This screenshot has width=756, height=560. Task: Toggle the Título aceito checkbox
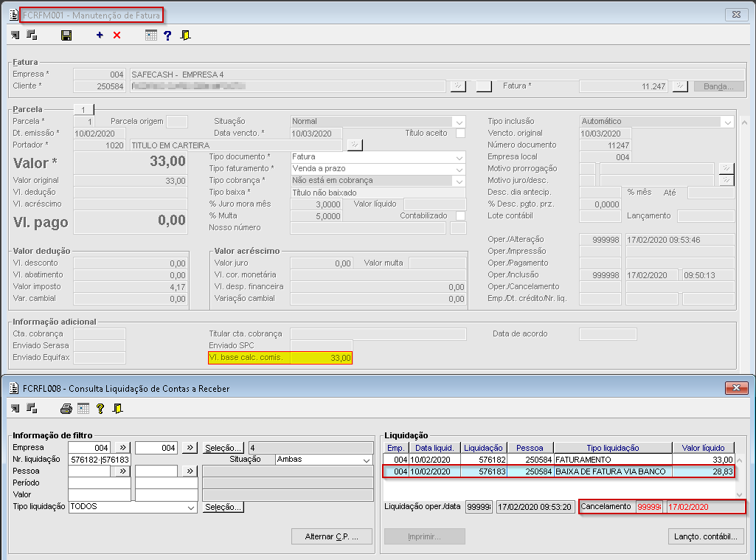tap(460, 134)
